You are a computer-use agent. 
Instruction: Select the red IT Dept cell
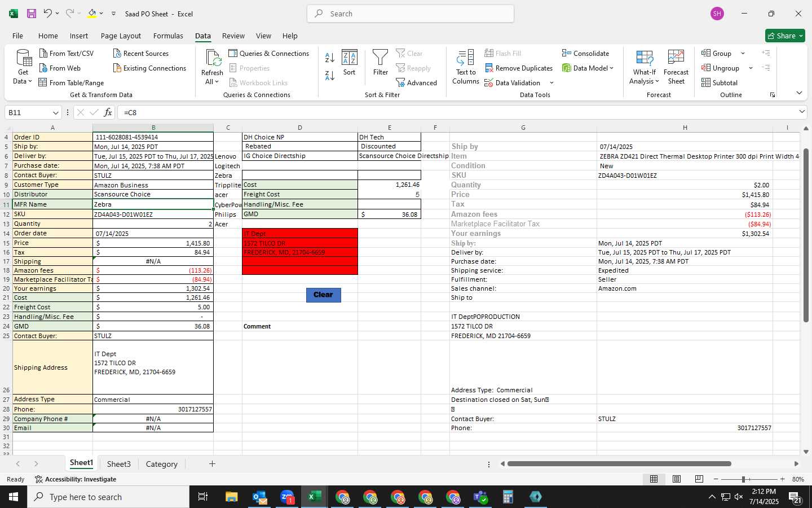[x=300, y=234]
